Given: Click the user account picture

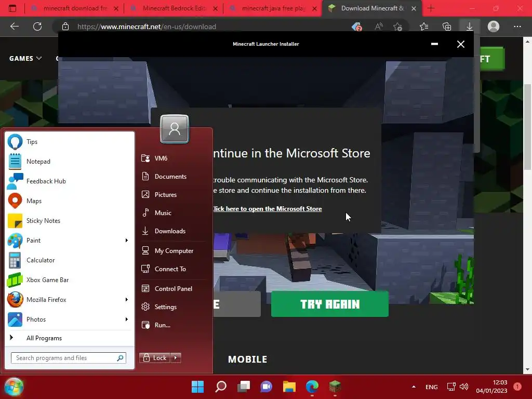Looking at the screenshot, I should pos(175,129).
